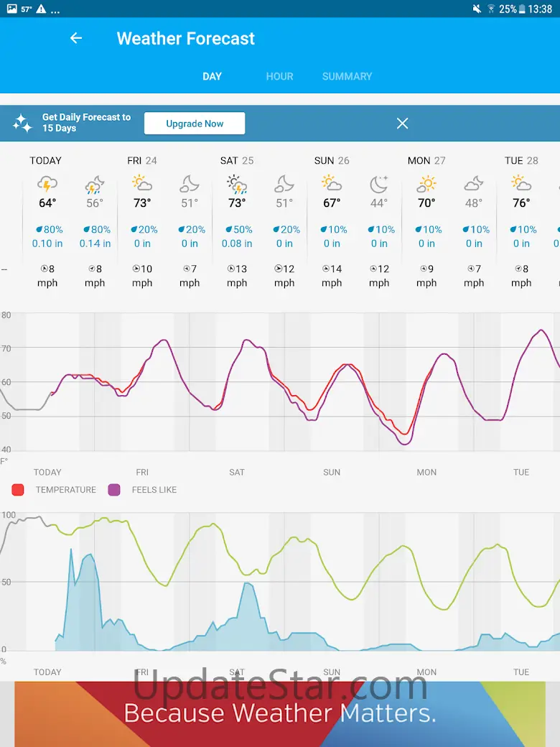Tap the battery icon in the status bar
This screenshot has height=747, width=560.
(x=523, y=9)
